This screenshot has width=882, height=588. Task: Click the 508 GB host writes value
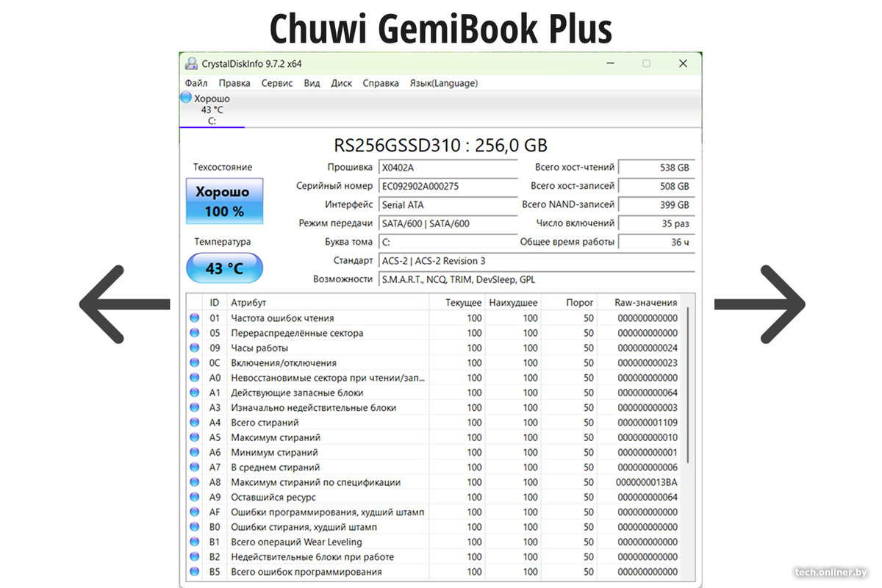[x=657, y=186]
